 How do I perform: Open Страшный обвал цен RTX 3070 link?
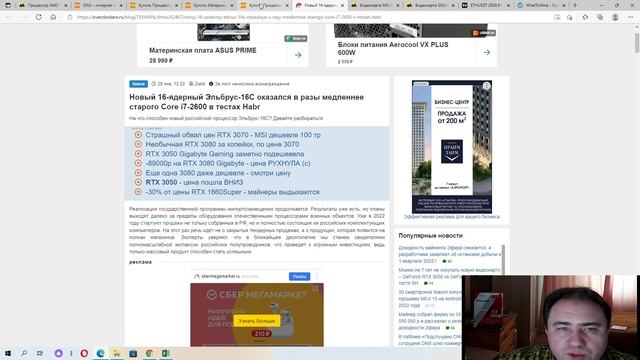pos(233,135)
